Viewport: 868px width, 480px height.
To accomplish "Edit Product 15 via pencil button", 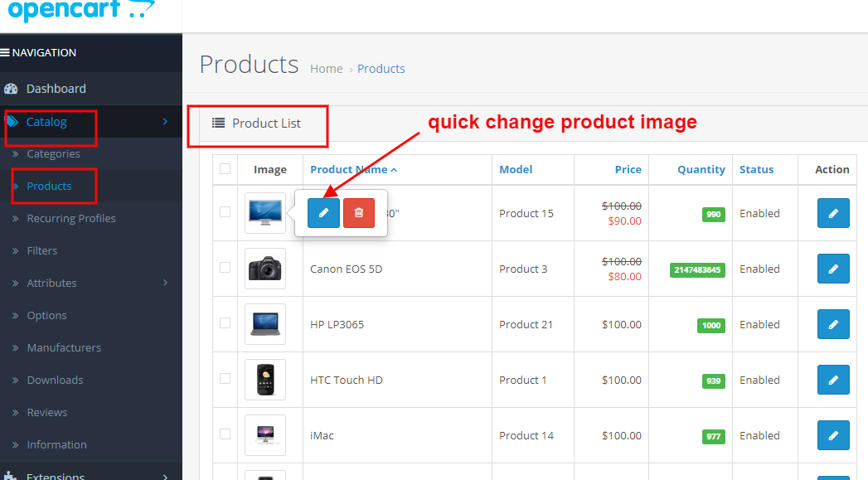I will 833,213.
